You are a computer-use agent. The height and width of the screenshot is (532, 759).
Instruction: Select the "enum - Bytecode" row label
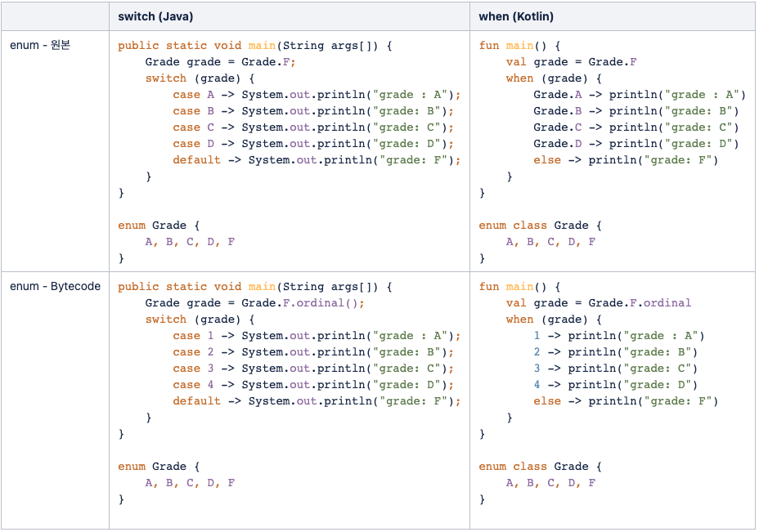click(55, 286)
